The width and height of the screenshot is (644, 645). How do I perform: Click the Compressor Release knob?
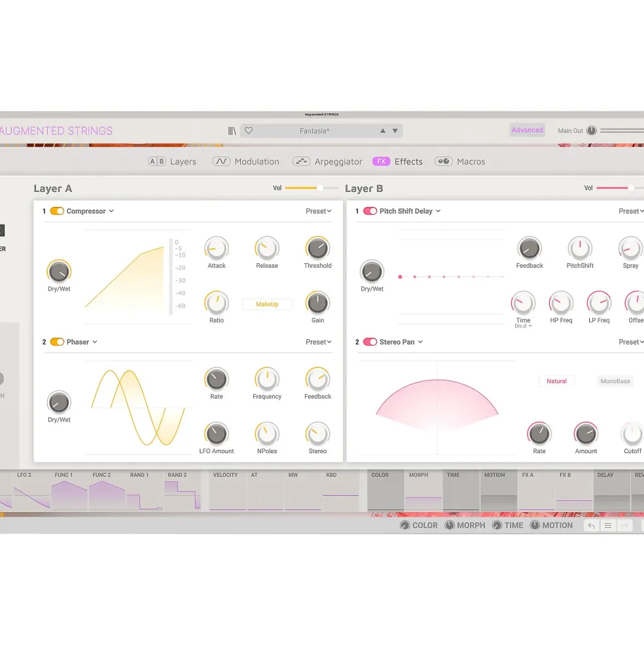[x=267, y=248]
